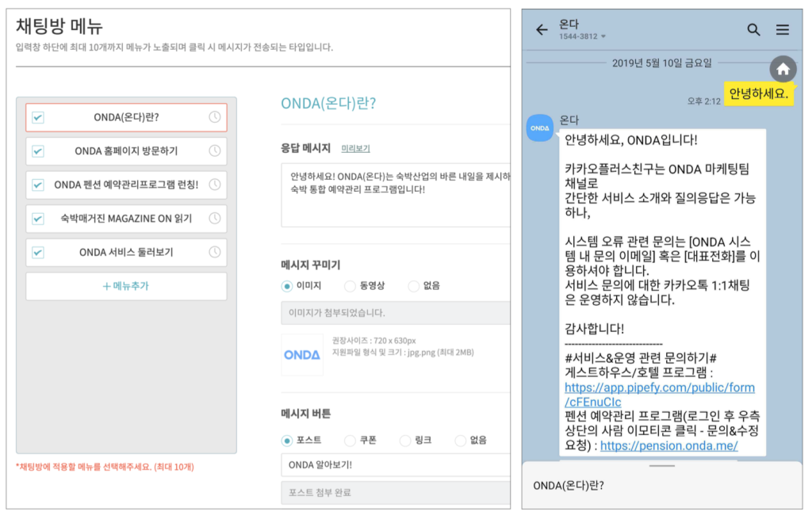
Task: Expand the 1544-3812 dropdown arrow
Action: [603, 36]
